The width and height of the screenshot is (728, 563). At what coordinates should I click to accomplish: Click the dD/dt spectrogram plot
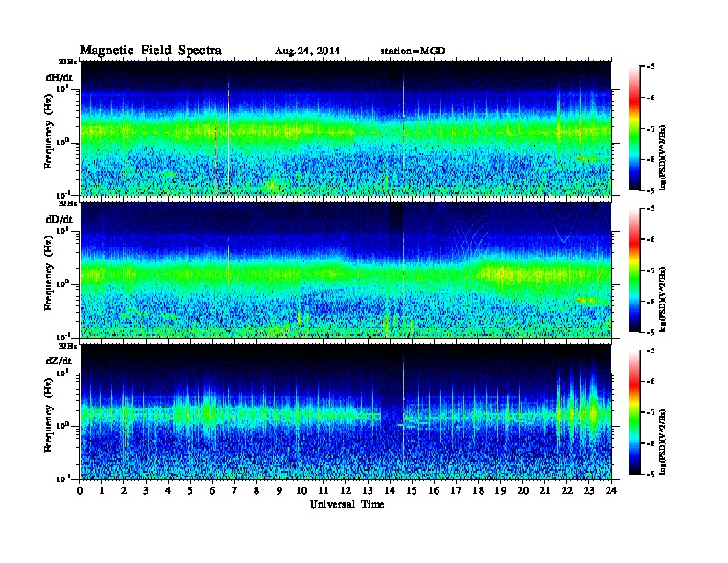[x=346, y=270]
